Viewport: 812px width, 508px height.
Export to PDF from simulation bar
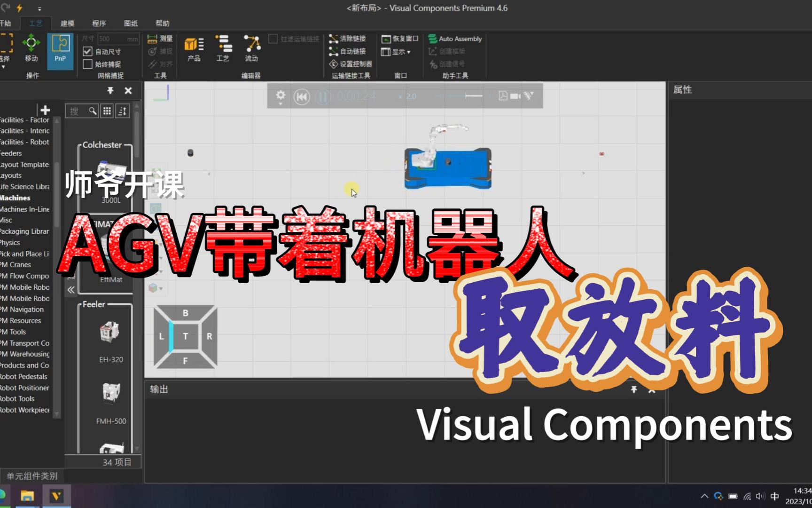tap(503, 96)
